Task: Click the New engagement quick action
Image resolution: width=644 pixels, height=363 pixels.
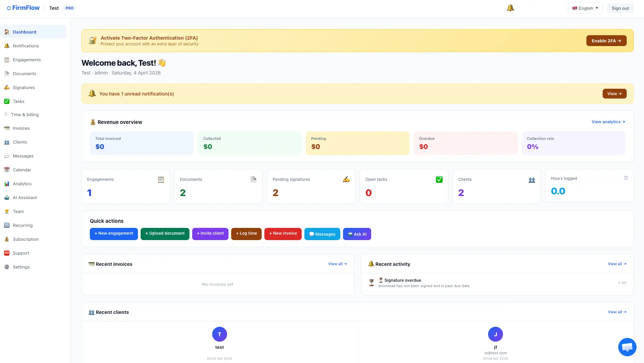Action: pos(114,234)
